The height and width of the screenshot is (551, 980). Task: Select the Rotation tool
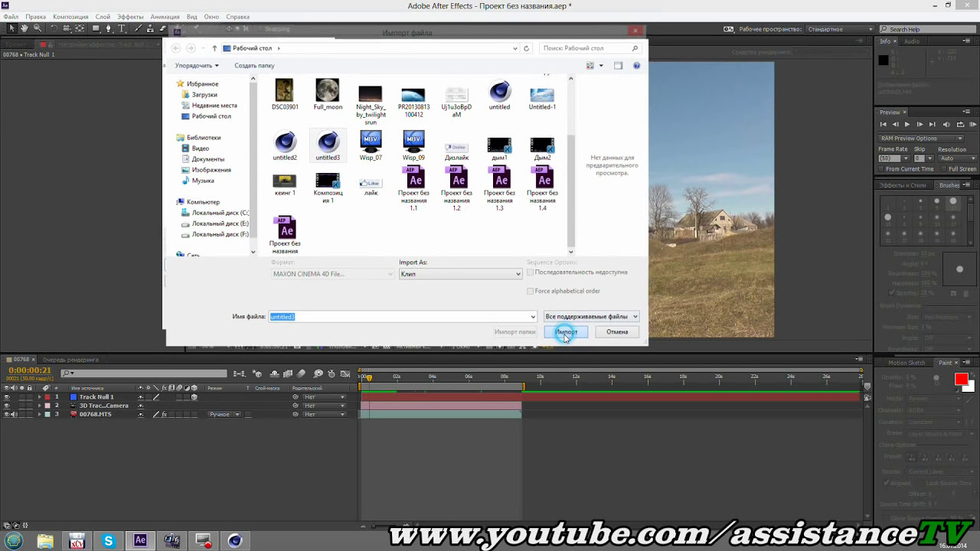(x=54, y=28)
